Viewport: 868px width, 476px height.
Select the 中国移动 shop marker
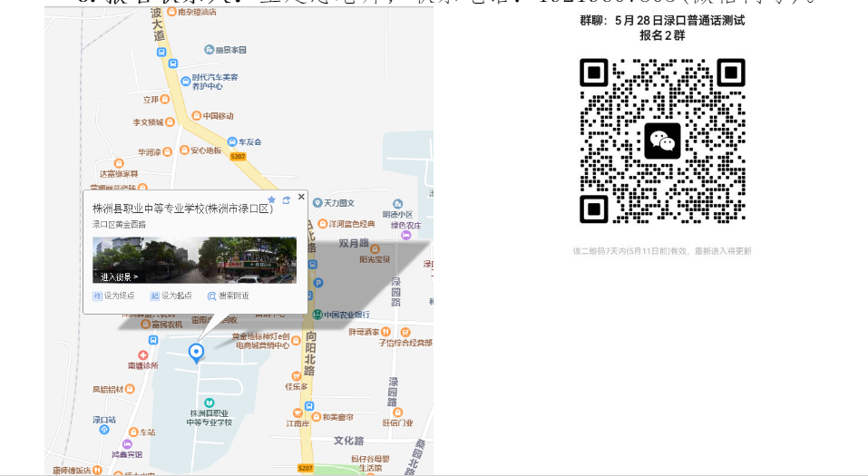(195, 116)
